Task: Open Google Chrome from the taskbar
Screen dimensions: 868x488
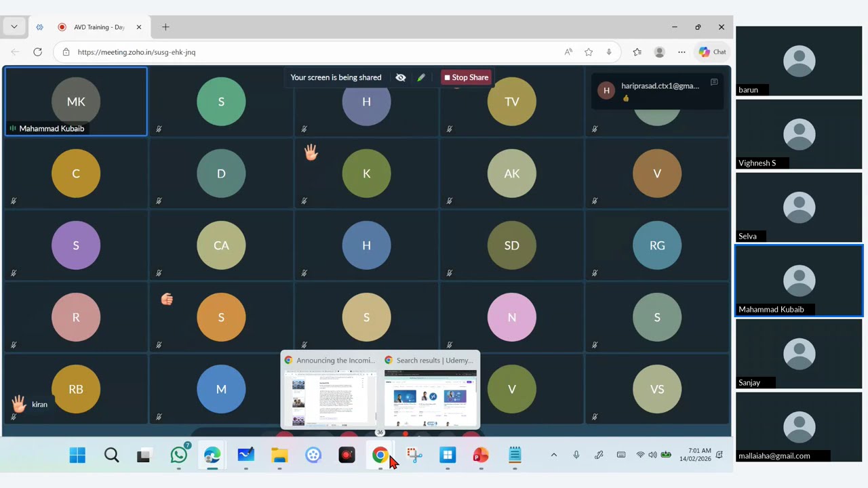Action: (380, 455)
